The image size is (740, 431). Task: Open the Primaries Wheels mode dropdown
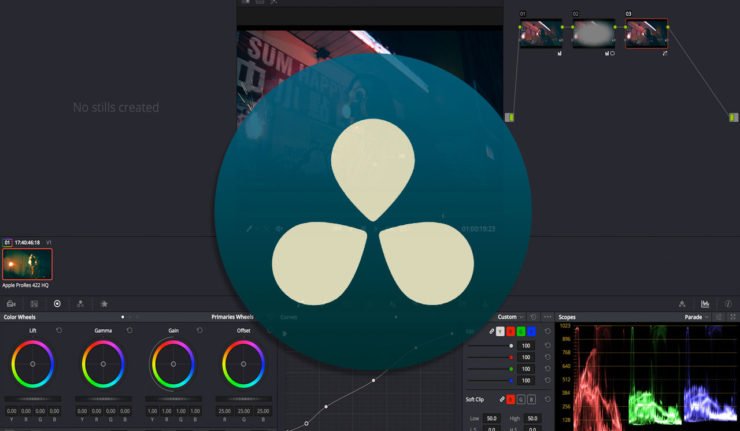(x=235, y=317)
